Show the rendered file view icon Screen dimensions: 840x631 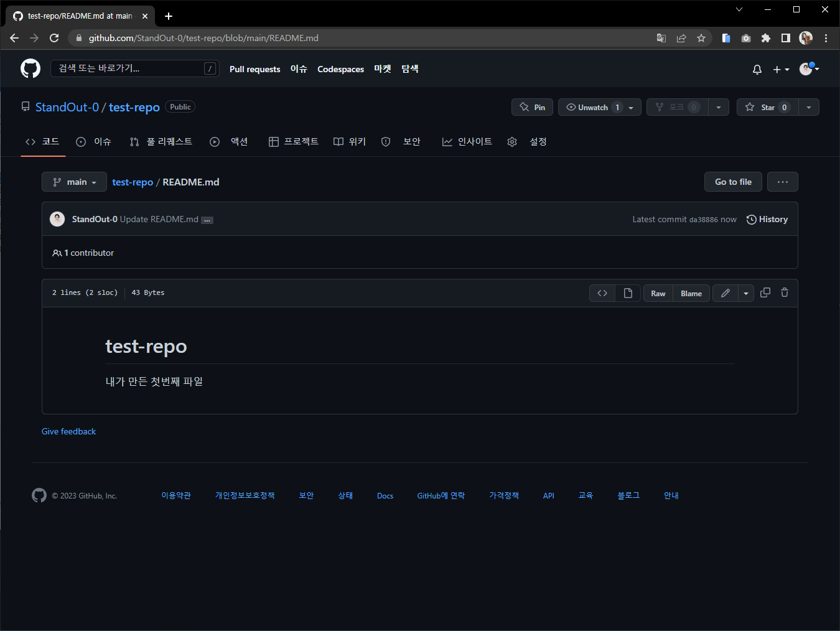coord(628,293)
